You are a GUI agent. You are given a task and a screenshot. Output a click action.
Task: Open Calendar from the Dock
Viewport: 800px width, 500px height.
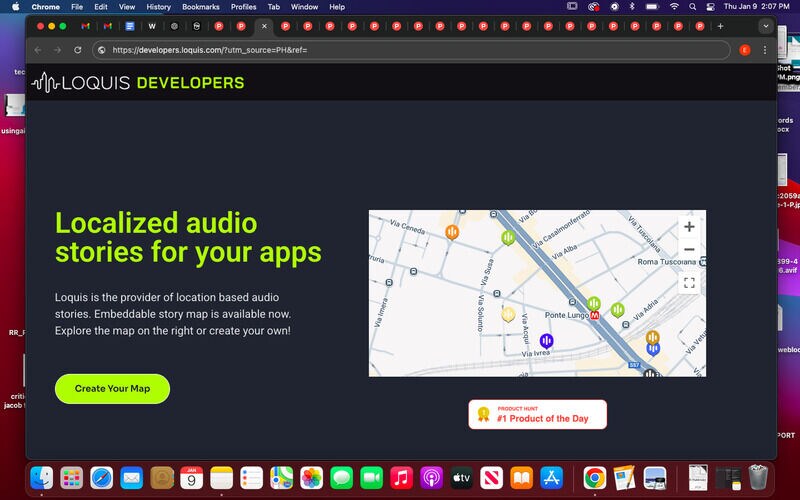click(x=191, y=478)
